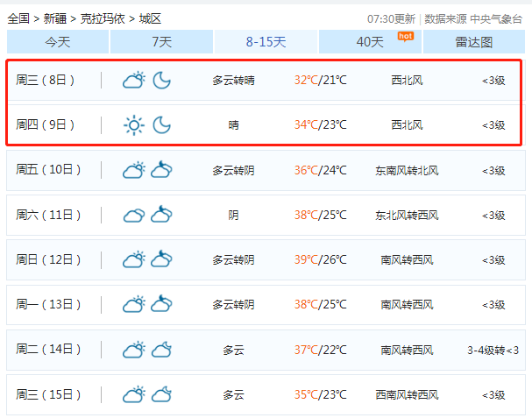
Task: Click the 多云转阴 description for 周日（12日）
Action: [233, 260]
